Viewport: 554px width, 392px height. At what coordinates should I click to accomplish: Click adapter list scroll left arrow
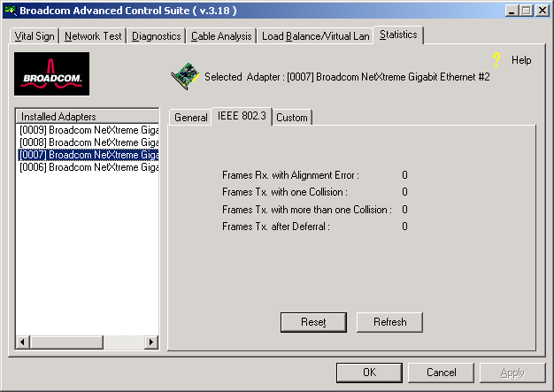click(x=23, y=342)
